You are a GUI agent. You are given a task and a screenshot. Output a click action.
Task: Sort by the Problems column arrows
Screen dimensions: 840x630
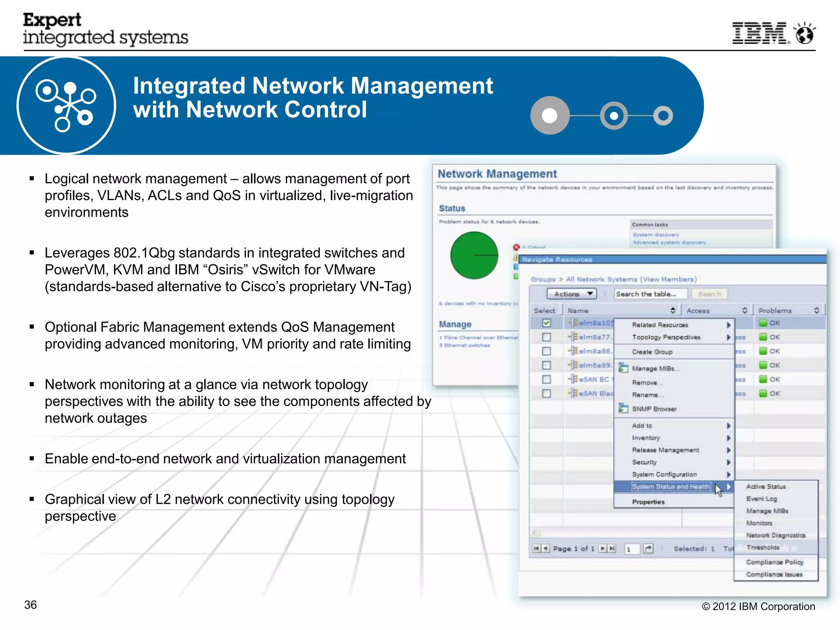point(817,310)
